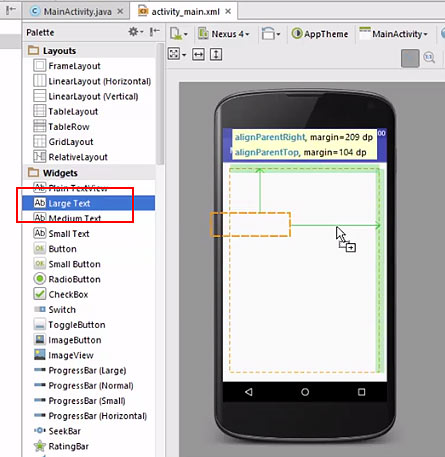Select ImageButton widget in Palette
The width and height of the screenshot is (445, 457).
[x=89, y=340]
